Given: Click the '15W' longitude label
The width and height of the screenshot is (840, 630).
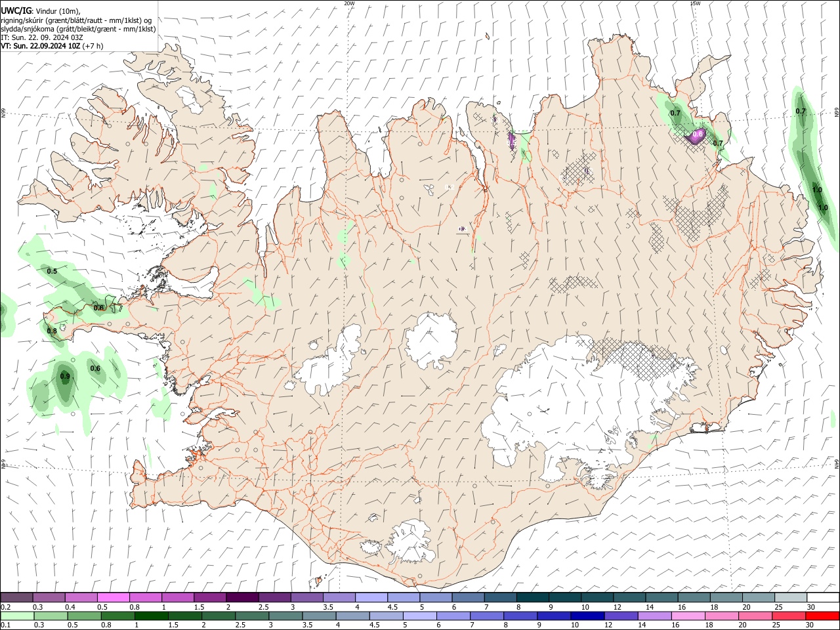Looking at the screenshot, I should pyautogui.click(x=695, y=3).
